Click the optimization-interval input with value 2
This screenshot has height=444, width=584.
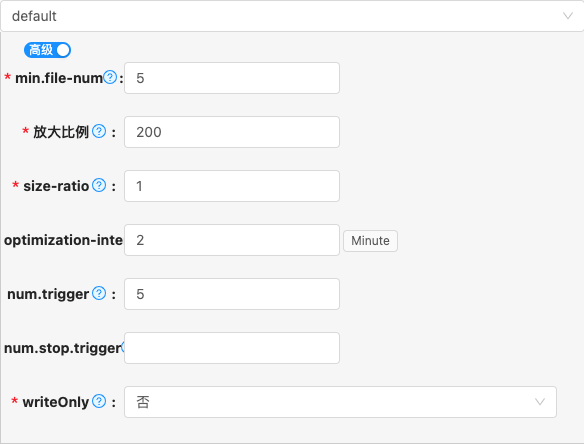click(232, 240)
